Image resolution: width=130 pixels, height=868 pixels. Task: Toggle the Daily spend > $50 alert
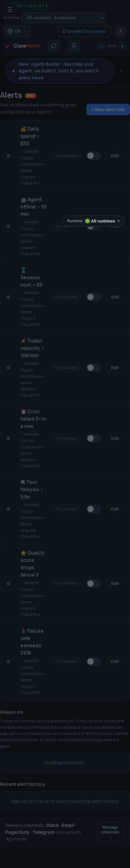94,156
